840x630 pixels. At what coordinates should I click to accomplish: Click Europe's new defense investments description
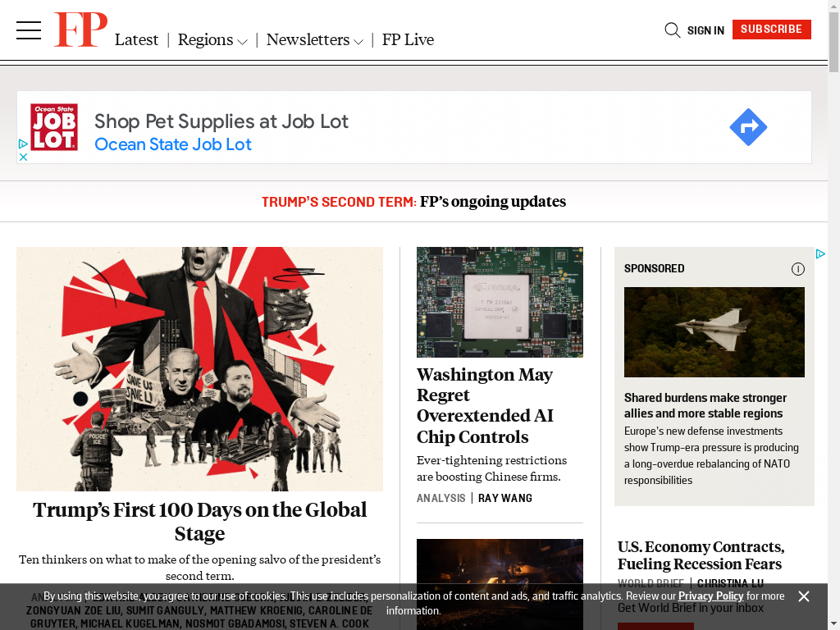711,456
